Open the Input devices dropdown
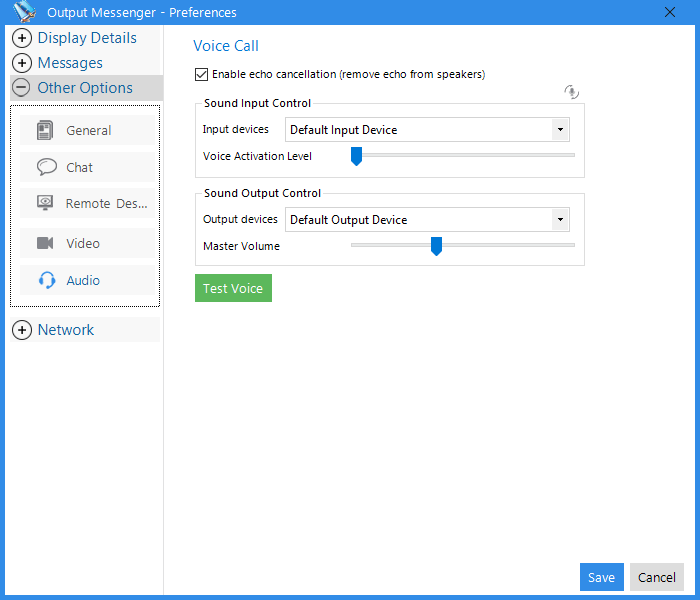 pos(427,130)
